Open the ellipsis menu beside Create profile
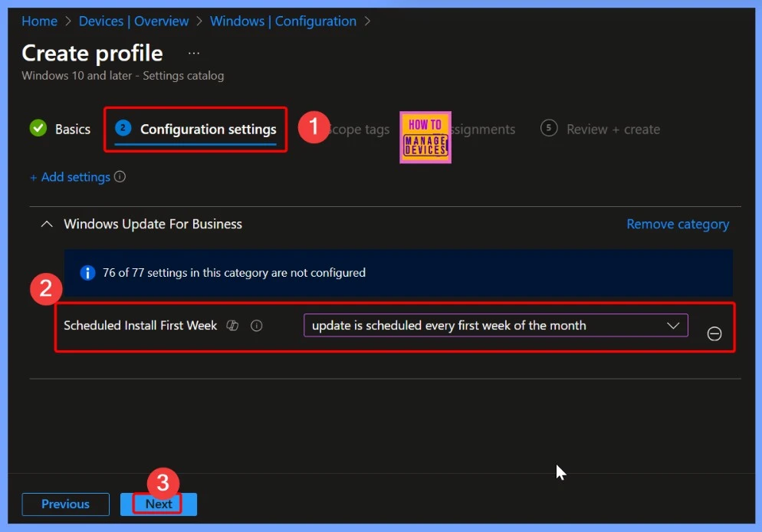The width and height of the screenshot is (762, 532). (x=194, y=53)
